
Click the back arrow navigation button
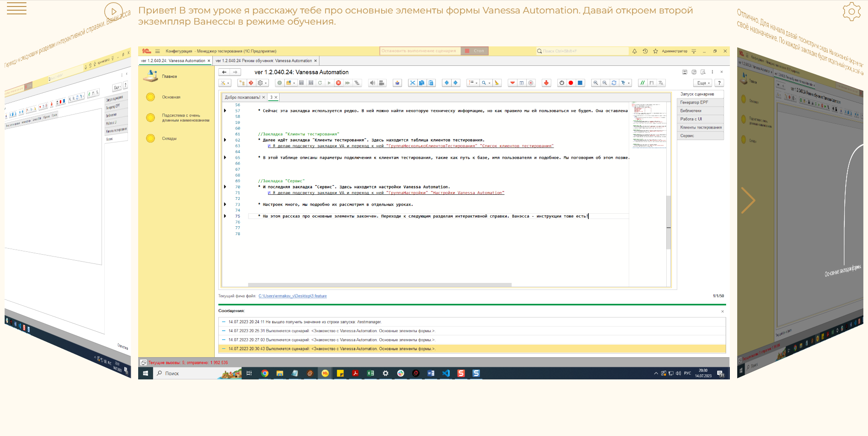pos(224,72)
